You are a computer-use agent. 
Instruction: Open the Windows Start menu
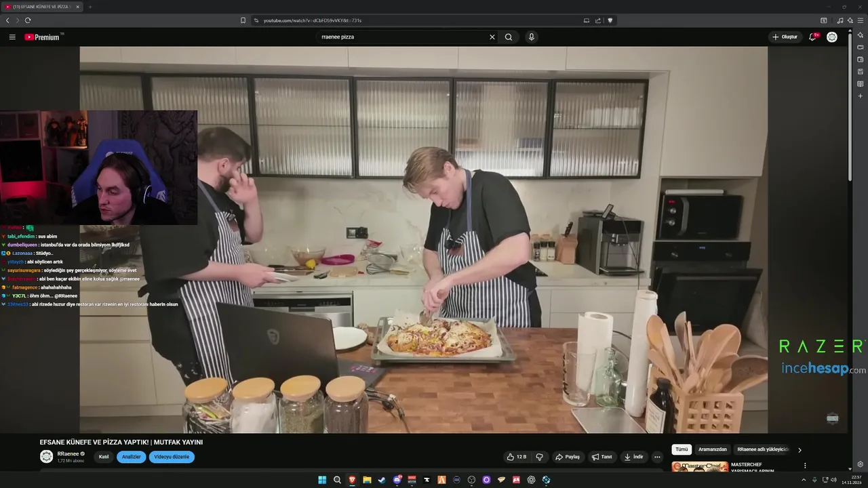pyautogui.click(x=322, y=480)
